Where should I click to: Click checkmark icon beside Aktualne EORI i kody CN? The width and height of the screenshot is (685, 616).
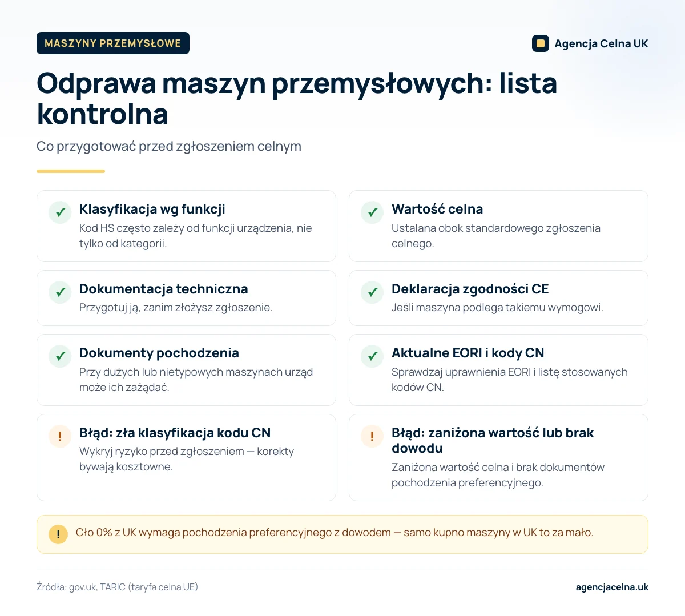pos(372,356)
